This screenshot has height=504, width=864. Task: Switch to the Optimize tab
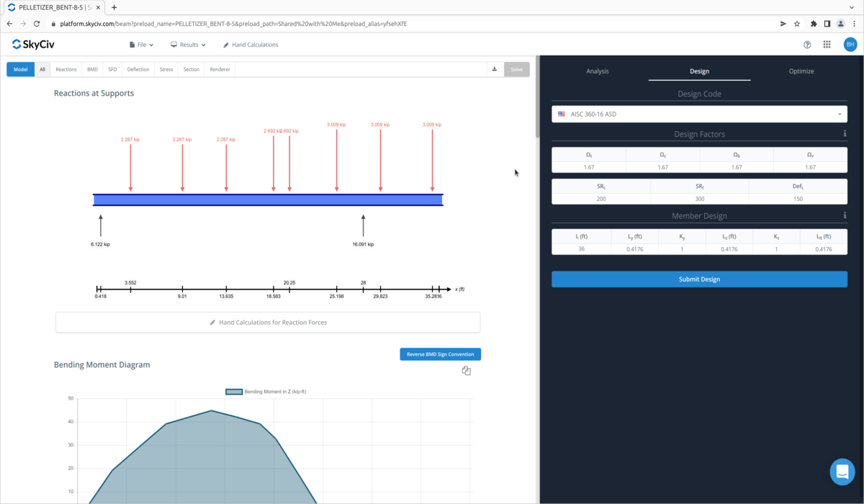tap(801, 71)
